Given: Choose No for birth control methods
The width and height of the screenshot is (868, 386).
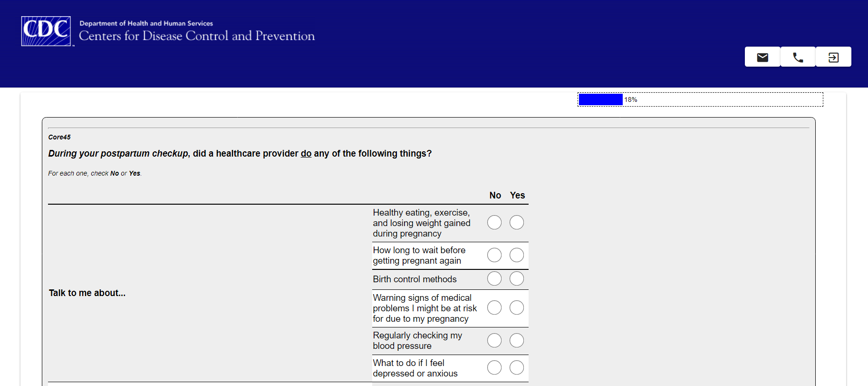Looking at the screenshot, I should pos(494,278).
